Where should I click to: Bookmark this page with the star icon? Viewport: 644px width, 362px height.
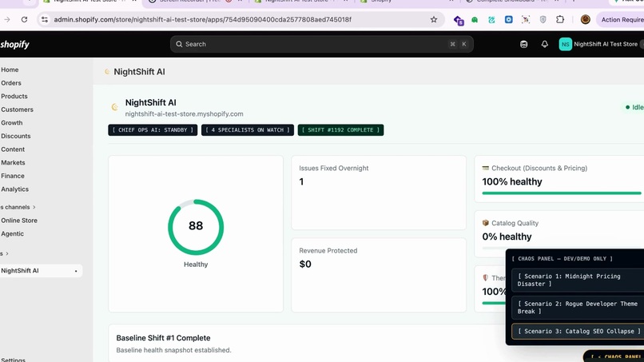[x=434, y=19]
